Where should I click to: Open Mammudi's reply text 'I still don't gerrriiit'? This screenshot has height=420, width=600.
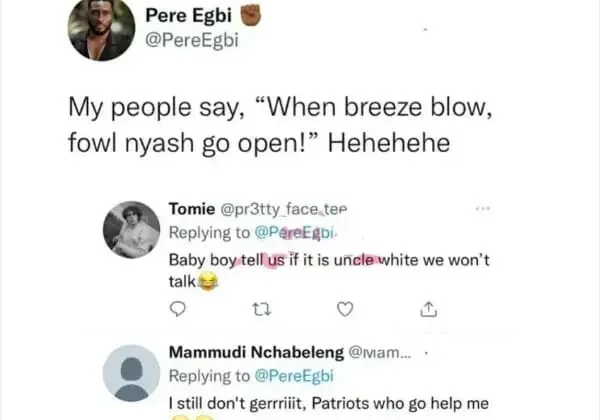pos(328,403)
